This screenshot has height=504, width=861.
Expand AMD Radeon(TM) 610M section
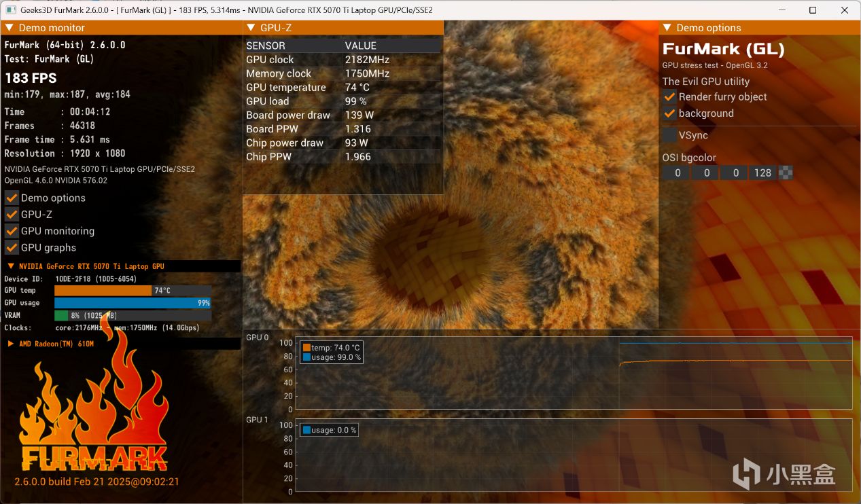pos(11,344)
